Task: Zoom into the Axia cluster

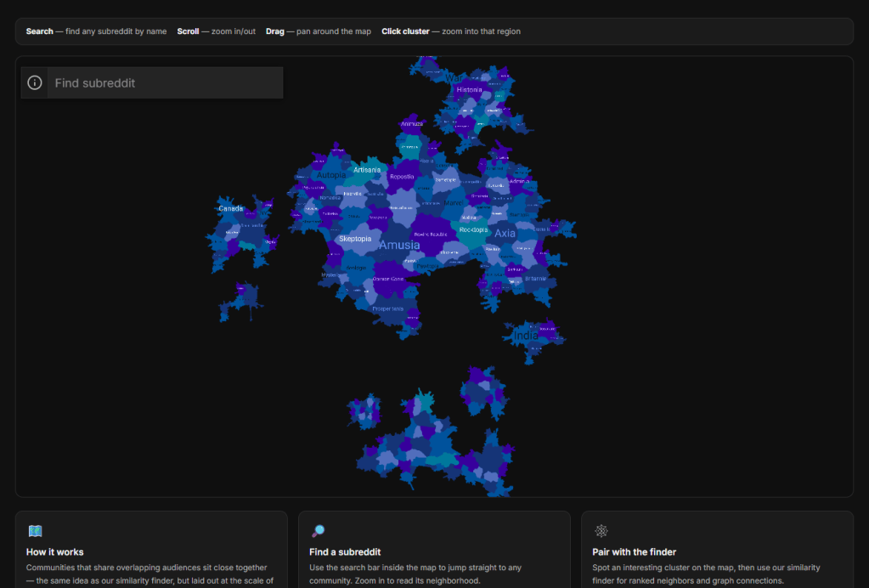Action: [505, 234]
